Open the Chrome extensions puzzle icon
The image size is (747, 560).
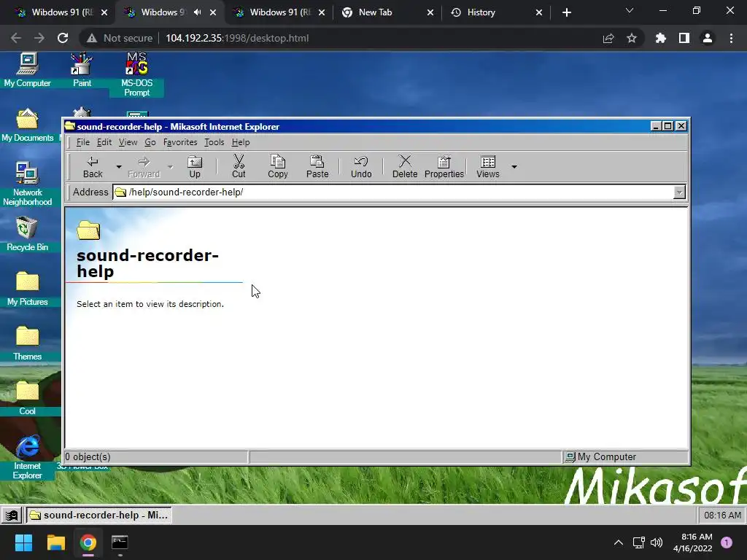coord(661,38)
